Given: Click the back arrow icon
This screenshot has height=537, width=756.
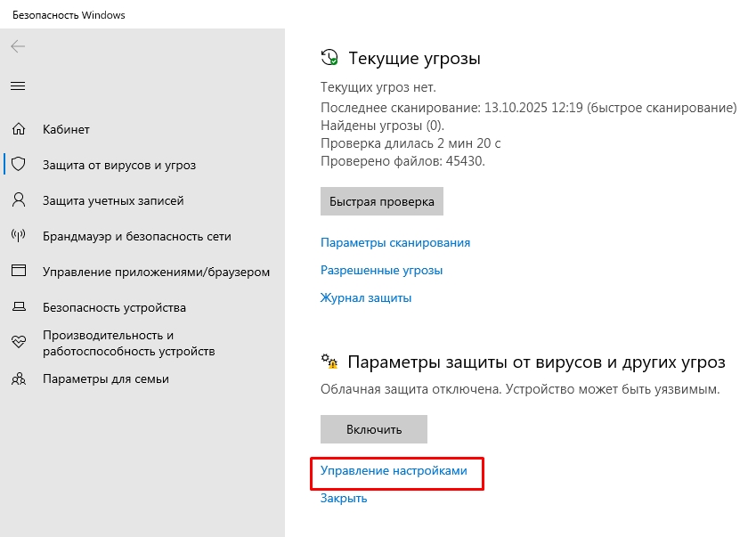Looking at the screenshot, I should click(18, 46).
